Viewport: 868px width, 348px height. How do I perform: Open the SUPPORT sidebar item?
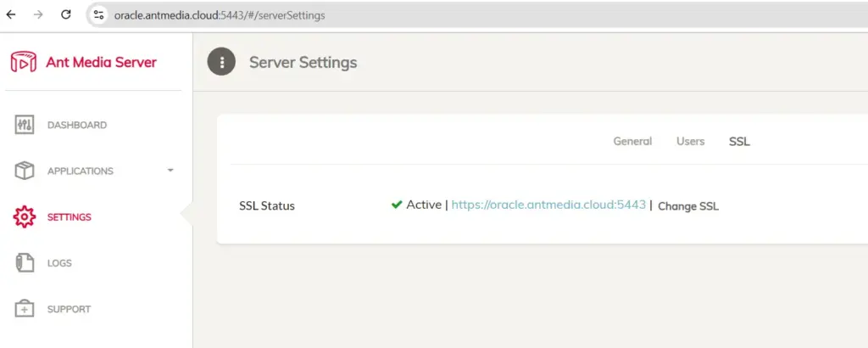pos(70,309)
